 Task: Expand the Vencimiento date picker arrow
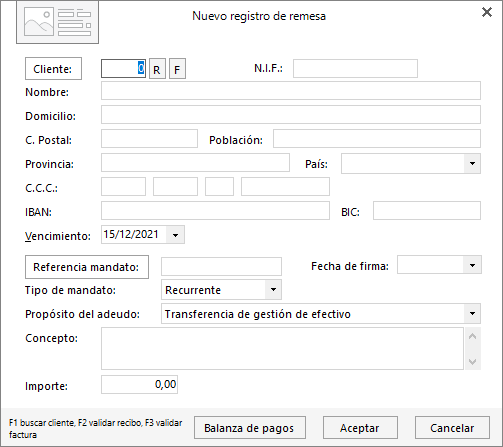pyautogui.click(x=175, y=235)
